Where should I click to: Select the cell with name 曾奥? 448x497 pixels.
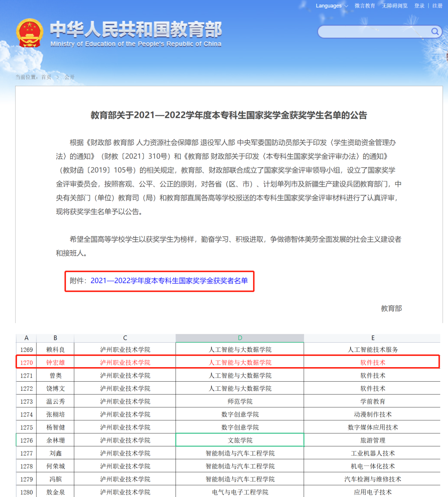(55, 375)
